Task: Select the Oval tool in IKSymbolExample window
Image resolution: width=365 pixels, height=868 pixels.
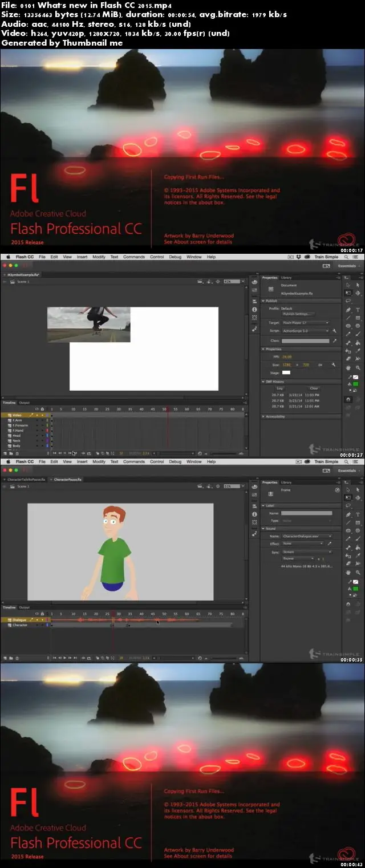Action: (348, 326)
